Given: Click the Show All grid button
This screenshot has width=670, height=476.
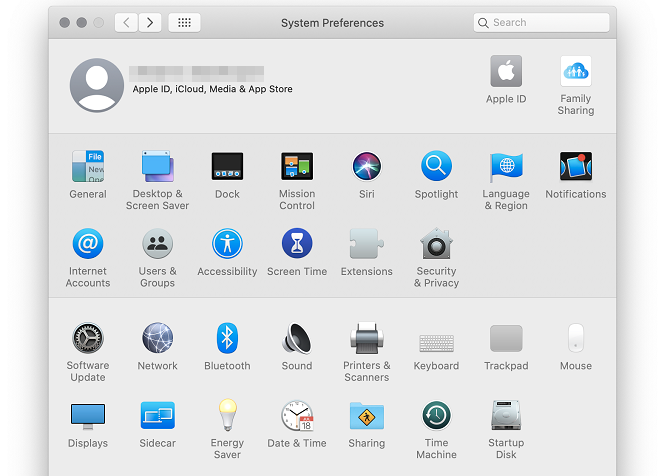Looking at the screenshot, I should 184,22.
